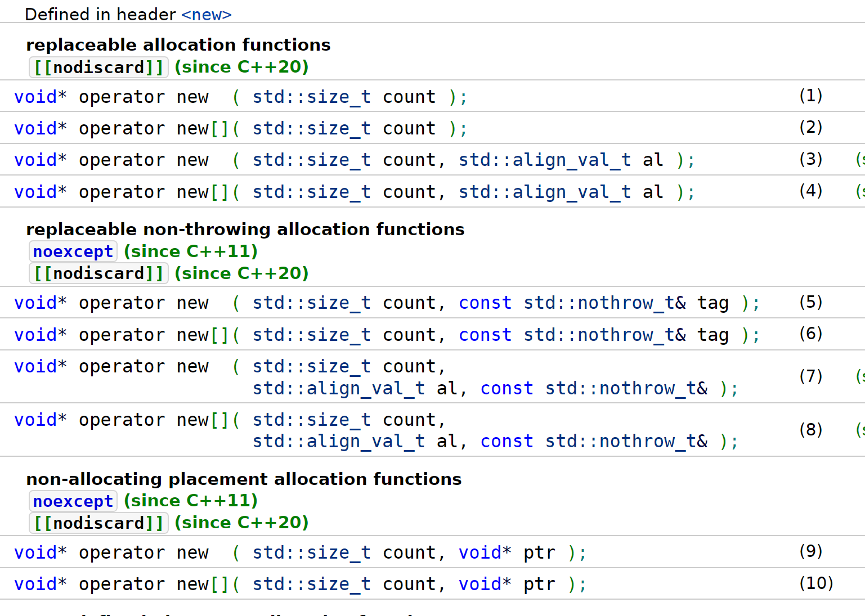Click the noexcept link under placement allocation functions

(73, 501)
